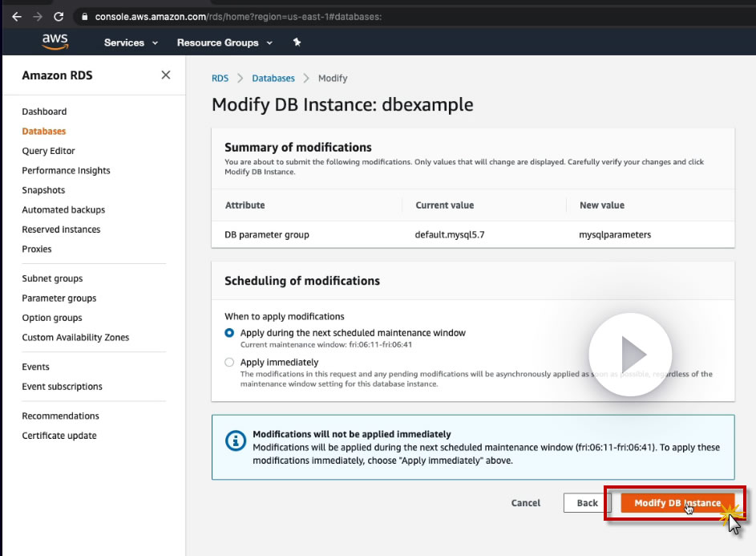This screenshot has width=756, height=556.
Task: Select Apply during next scheduled maintenance window
Action: pos(230,333)
